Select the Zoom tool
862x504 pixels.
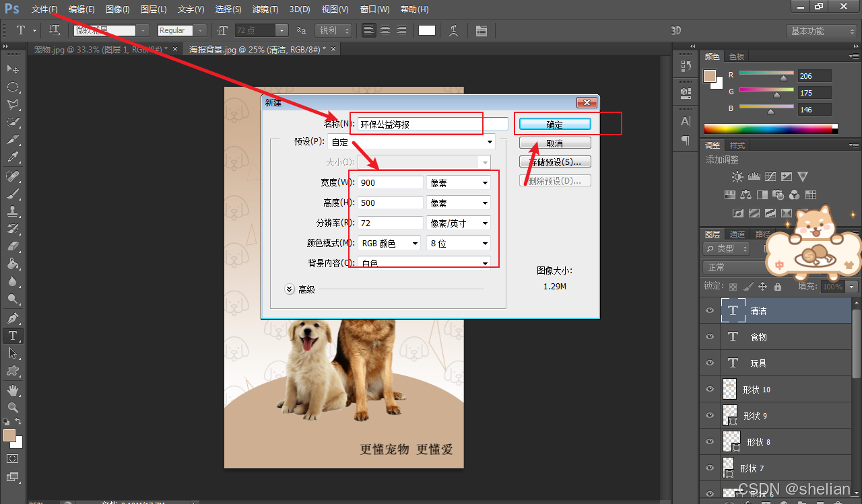[x=13, y=408]
